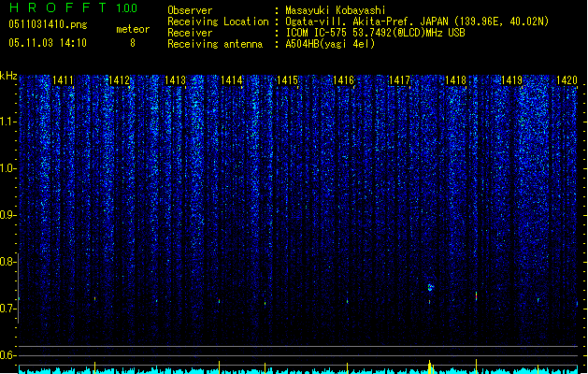Click the 1413 time marker
This screenshot has height=374, width=588.
(x=175, y=80)
